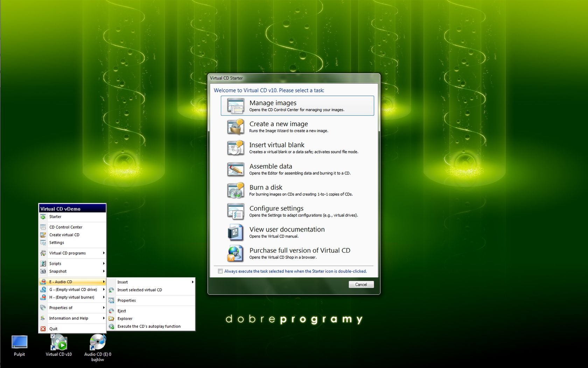Choose Execute the CD's autoplay function
Viewport: 588px width, 368px height.
[x=151, y=326]
